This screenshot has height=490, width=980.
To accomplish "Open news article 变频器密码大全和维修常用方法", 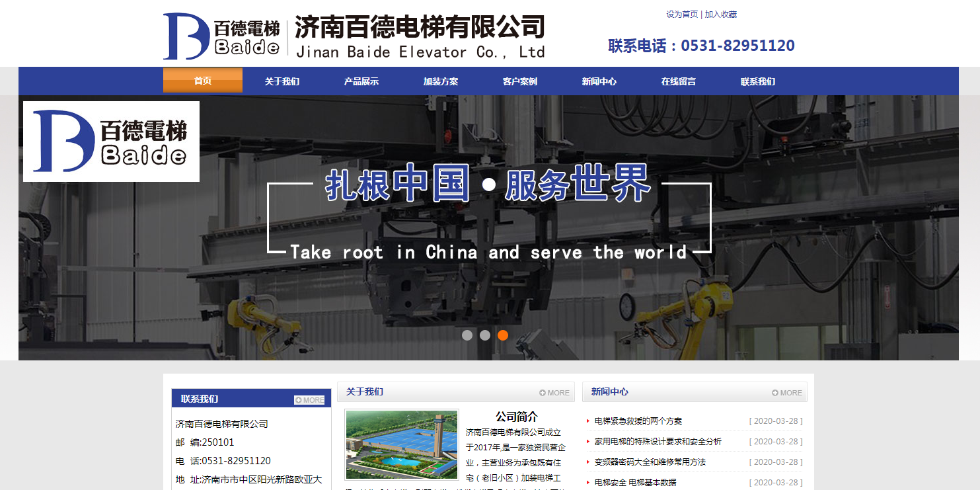I will coord(650,462).
